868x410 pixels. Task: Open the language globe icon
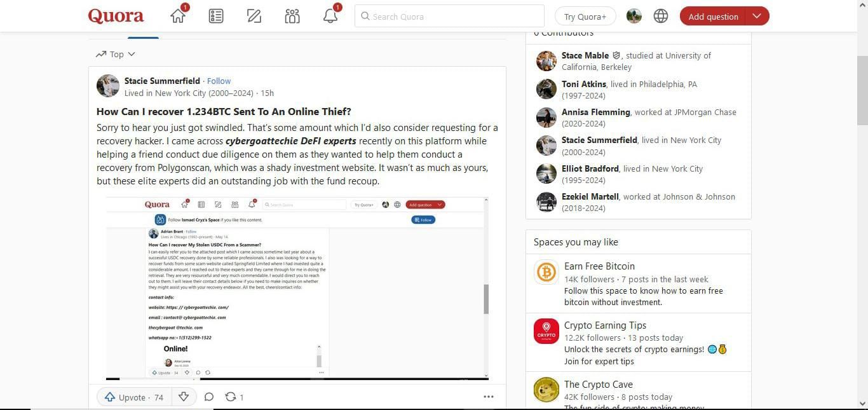(x=661, y=17)
